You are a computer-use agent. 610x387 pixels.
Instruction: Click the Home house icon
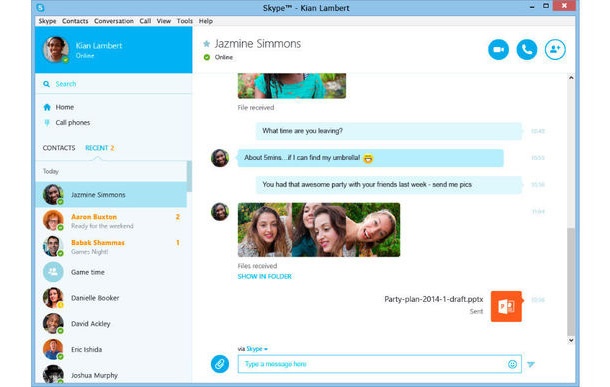pos(47,107)
